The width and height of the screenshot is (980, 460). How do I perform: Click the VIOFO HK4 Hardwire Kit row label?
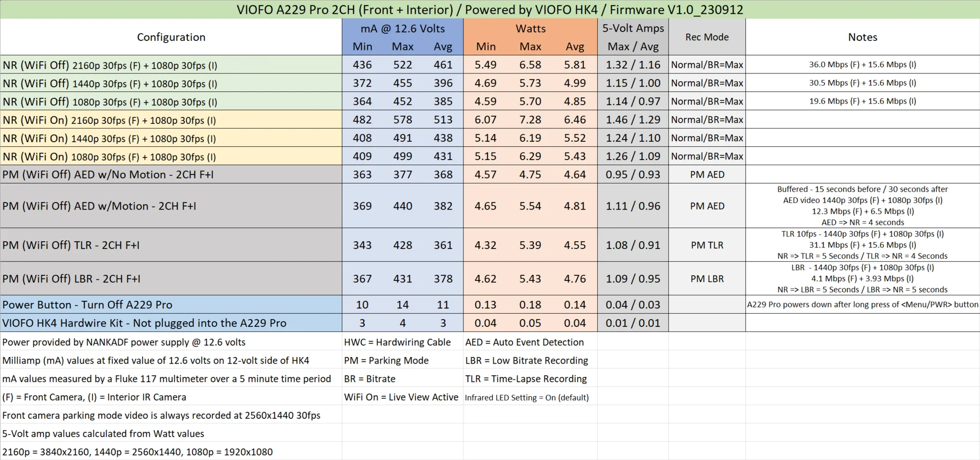(171, 323)
